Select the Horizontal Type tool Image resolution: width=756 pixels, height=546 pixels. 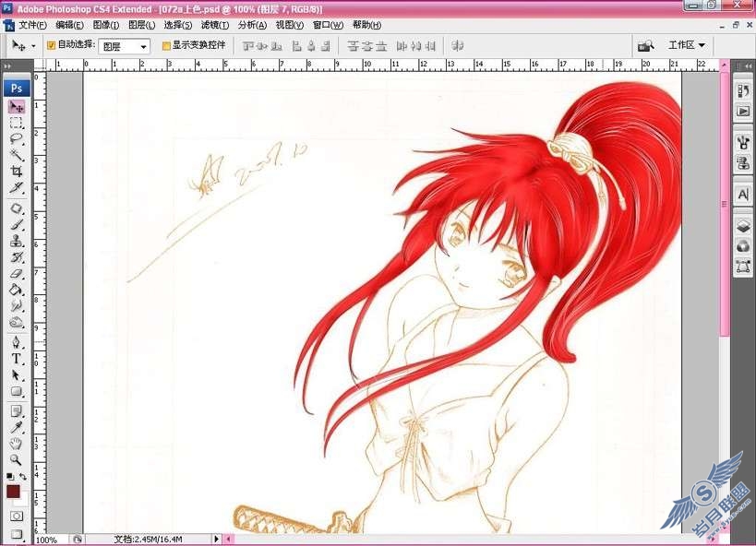click(17, 359)
